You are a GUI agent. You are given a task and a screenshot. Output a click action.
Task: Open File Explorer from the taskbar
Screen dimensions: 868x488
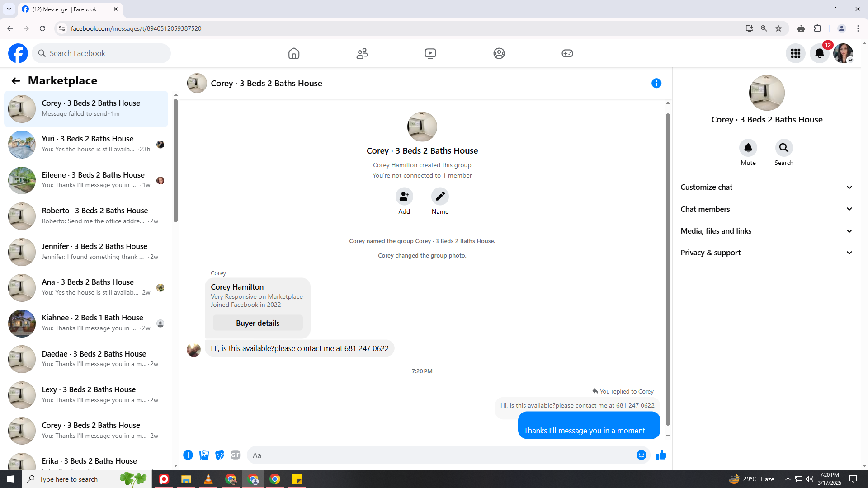pyautogui.click(x=186, y=479)
